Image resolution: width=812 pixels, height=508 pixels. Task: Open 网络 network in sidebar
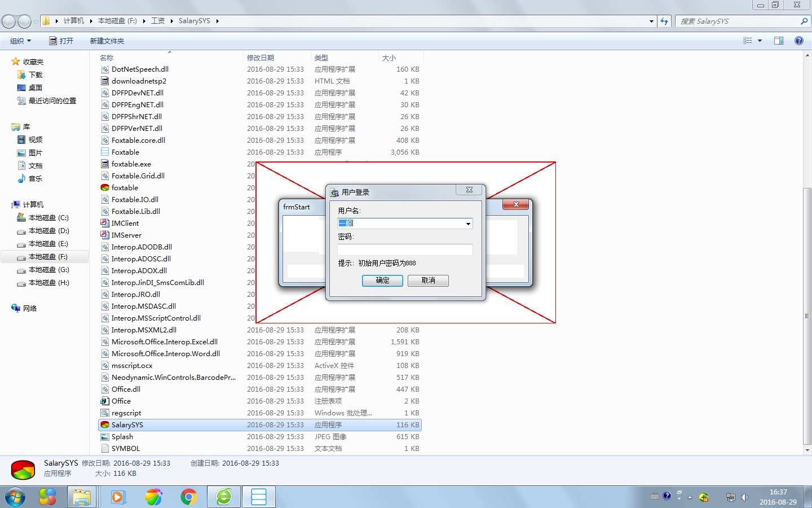coord(30,308)
